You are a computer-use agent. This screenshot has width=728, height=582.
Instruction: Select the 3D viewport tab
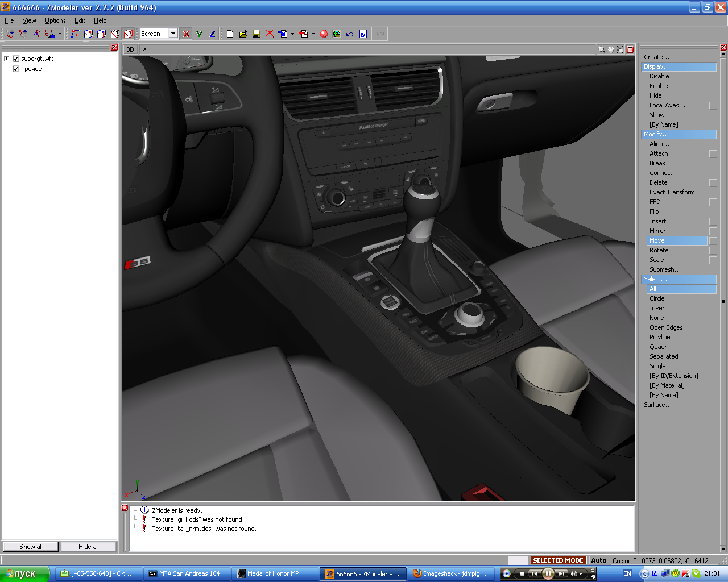pyautogui.click(x=130, y=49)
